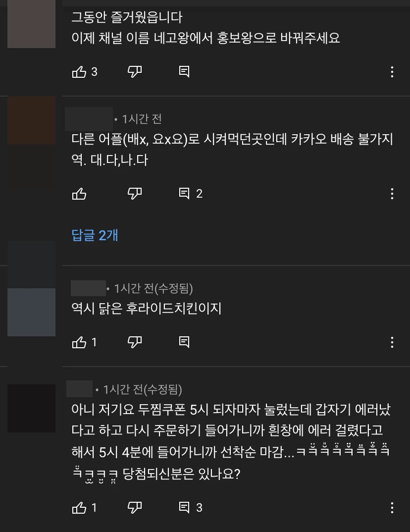Viewport: 410px width, 532px height.
Task: Reply to the 후라이드치킨 comment
Action: [184, 342]
